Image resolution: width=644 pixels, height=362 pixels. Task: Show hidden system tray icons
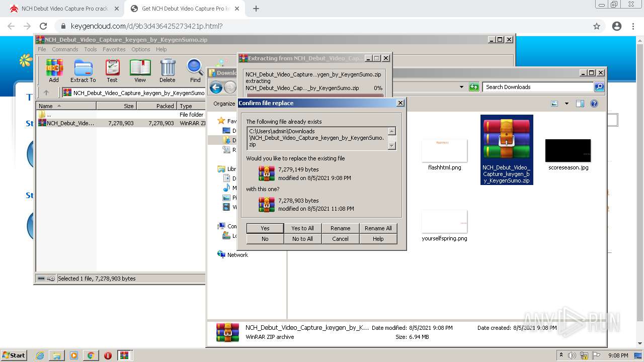coord(561,355)
